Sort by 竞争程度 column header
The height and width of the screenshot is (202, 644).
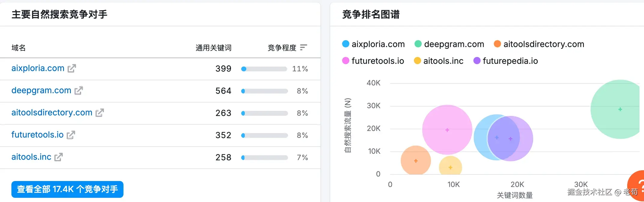282,48
